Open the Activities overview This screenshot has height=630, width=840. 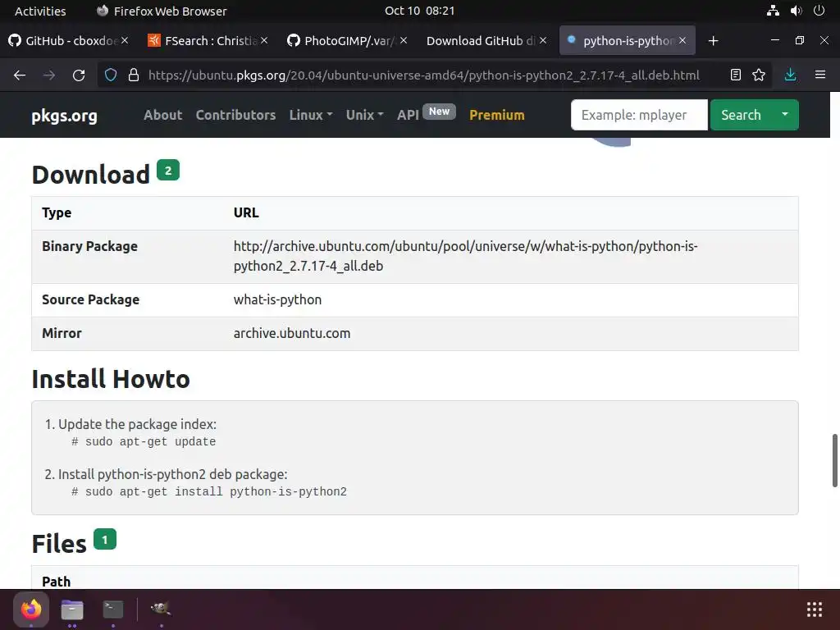(40, 11)
